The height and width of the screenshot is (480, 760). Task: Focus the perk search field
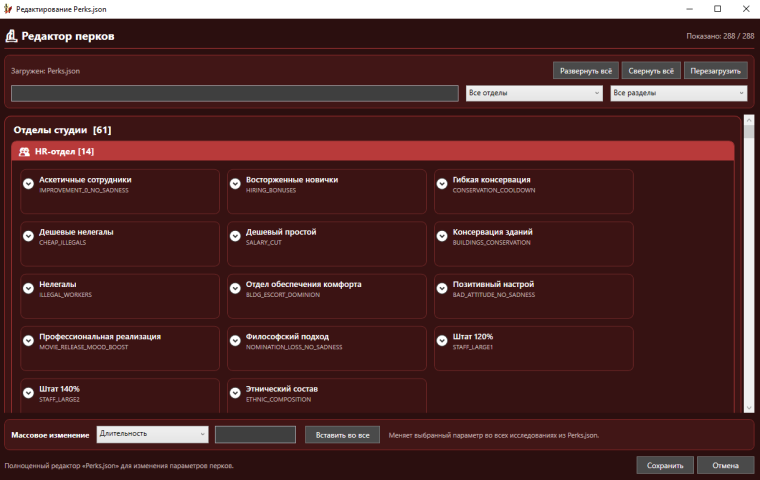pos(235,93)
